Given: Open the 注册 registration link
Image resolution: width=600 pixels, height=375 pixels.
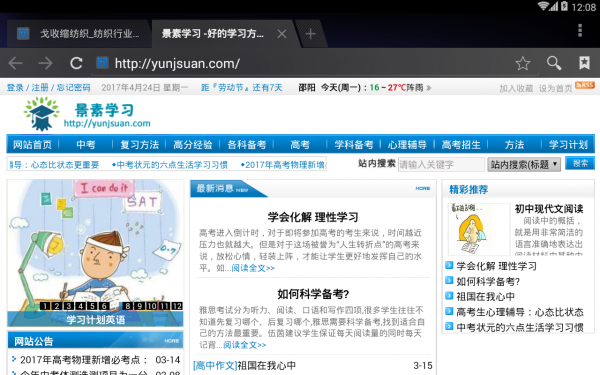Looking at the screenshot, I should (40, 88).
